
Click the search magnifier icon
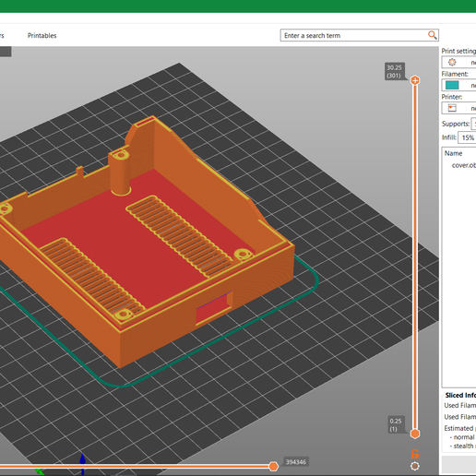(433, 35)
